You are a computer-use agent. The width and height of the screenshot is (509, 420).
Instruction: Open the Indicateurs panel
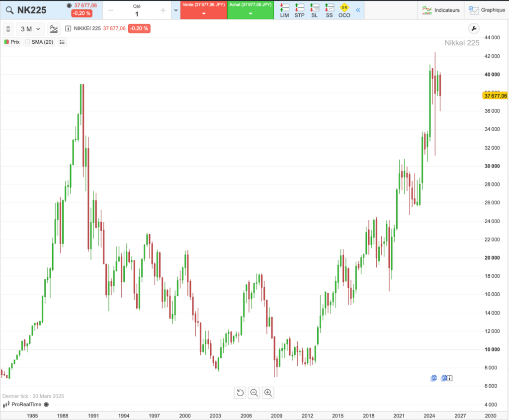click(x=441, y=10)
